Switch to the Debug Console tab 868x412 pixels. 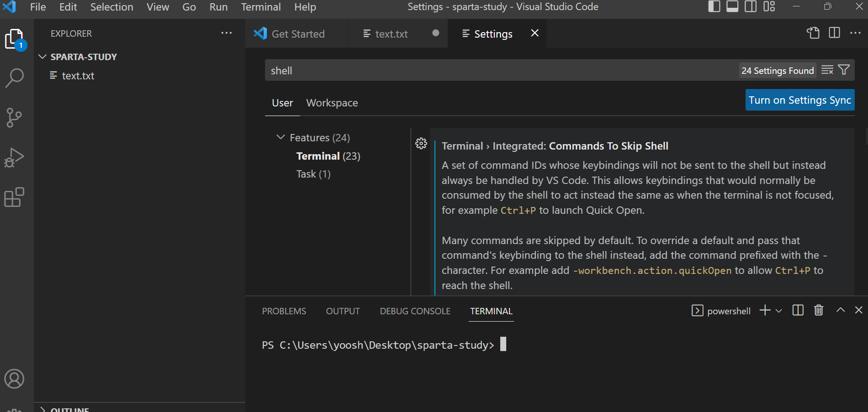coord(415,311)
